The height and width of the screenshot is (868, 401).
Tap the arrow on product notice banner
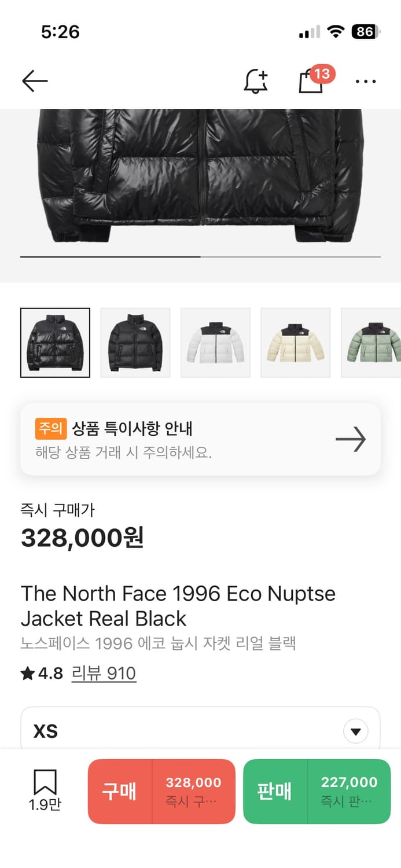point(351,440)
